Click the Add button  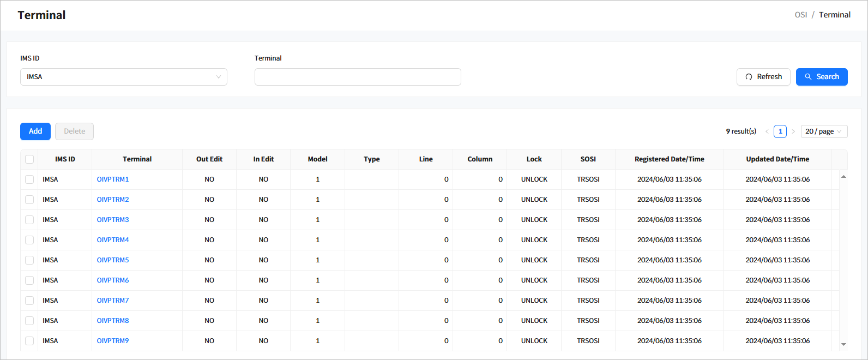[x=35, y=131]
